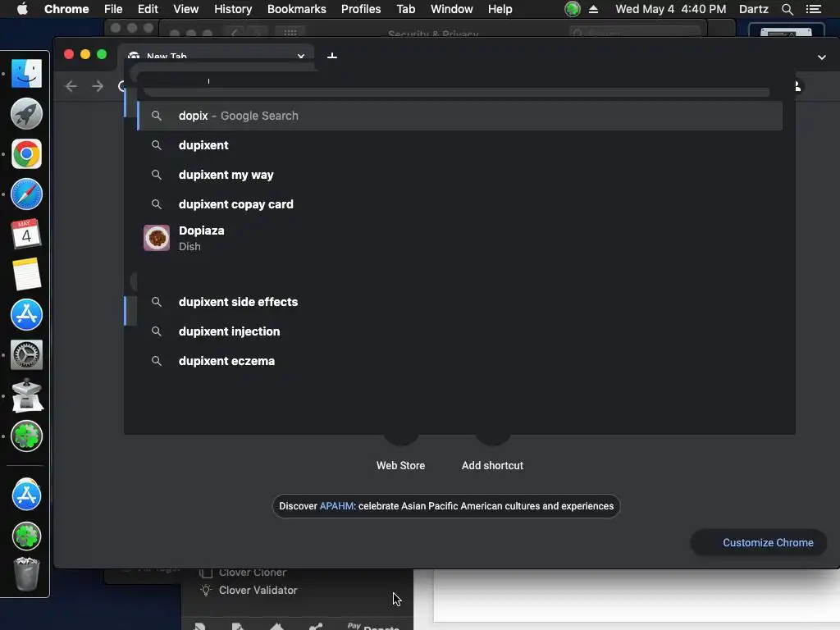Open the History menu
This screenshot has width=840, height=630.
pos(233,9)
